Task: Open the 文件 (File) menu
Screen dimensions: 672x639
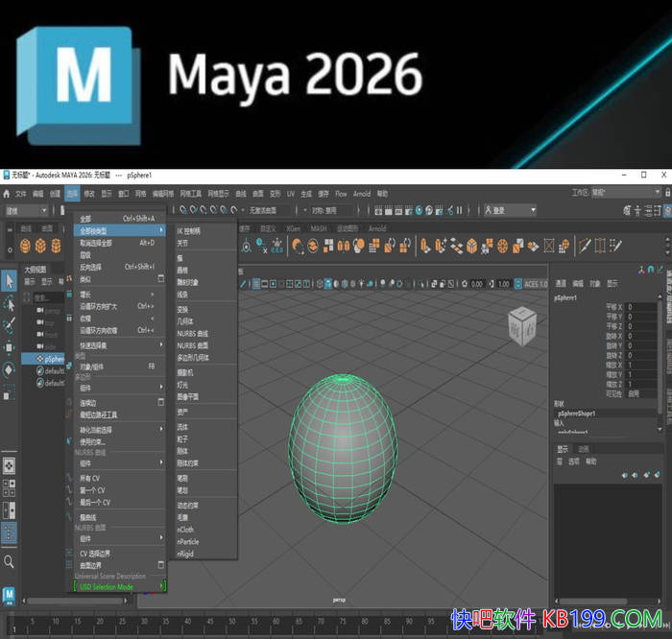Action: (x=20, y=194)
